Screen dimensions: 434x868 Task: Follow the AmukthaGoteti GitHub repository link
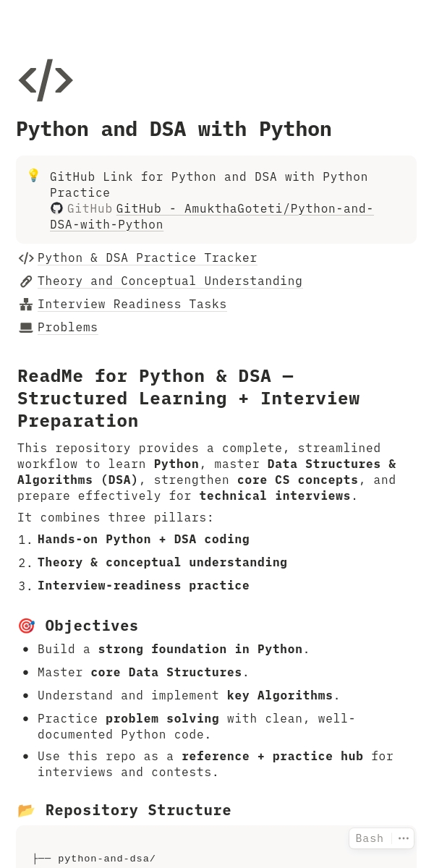244,209
